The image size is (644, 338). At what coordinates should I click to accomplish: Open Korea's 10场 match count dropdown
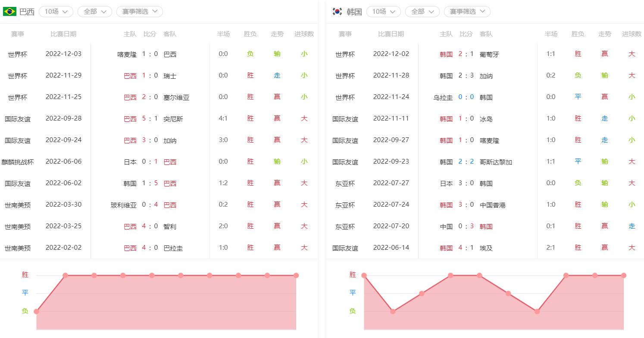384,12
